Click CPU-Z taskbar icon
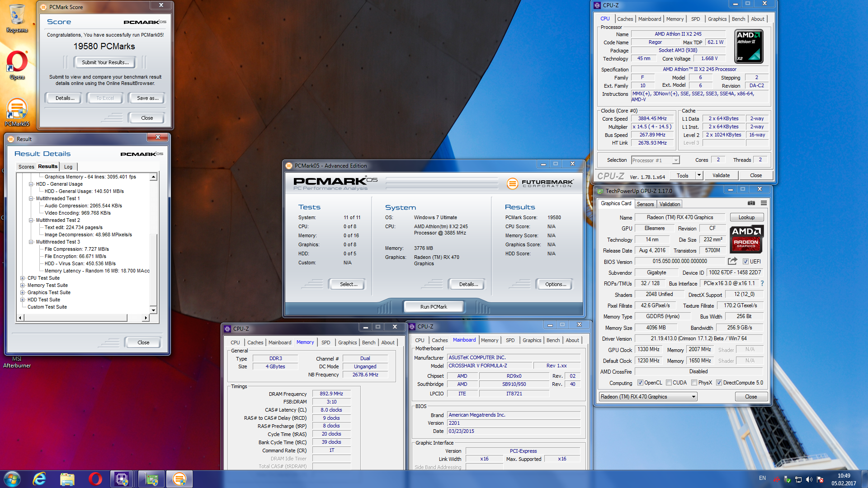The height and width of the screenshot is (488, 868). (122, 479)
